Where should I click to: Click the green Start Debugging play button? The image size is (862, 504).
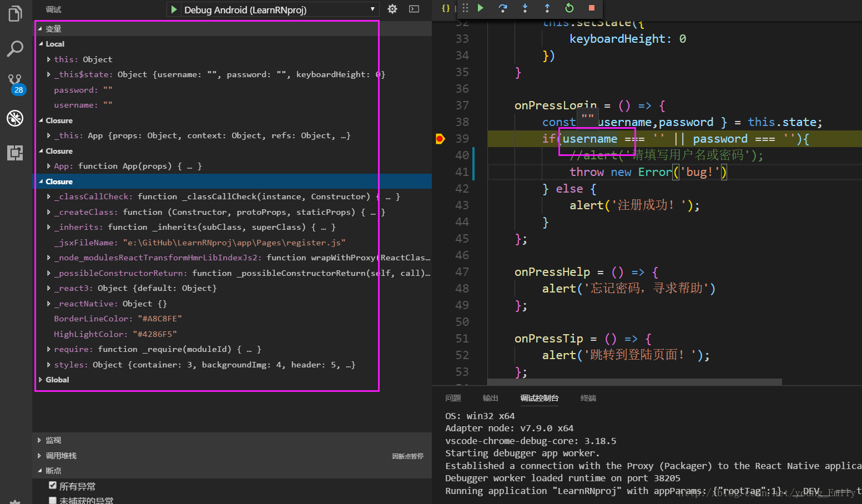[x=174, y=9]
